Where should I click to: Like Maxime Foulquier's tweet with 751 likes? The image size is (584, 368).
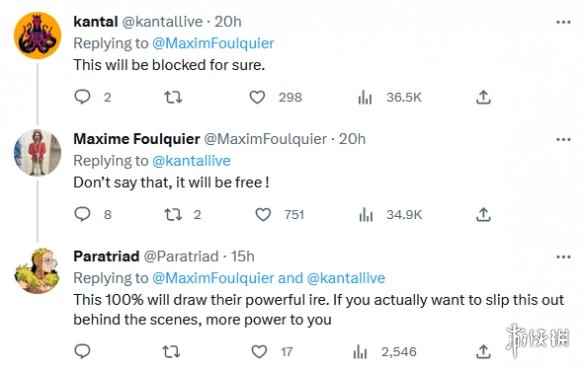[263, 215]
